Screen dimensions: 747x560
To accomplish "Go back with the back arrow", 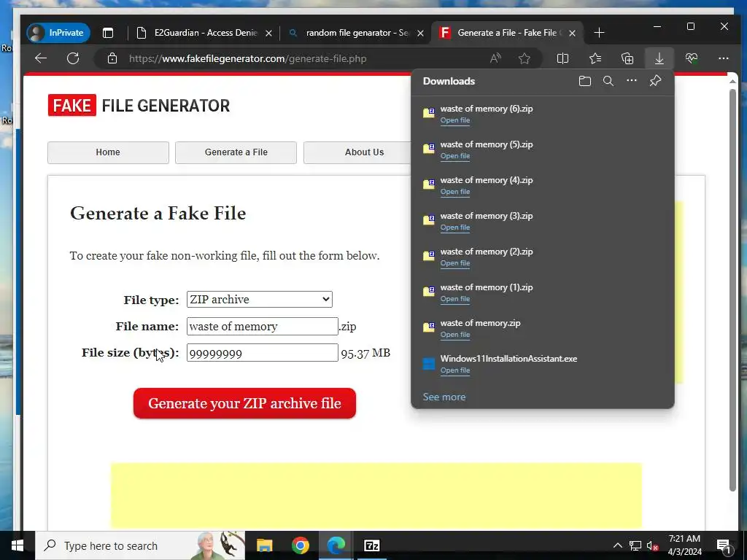I will pyautogui.click(x=41, y=58).
